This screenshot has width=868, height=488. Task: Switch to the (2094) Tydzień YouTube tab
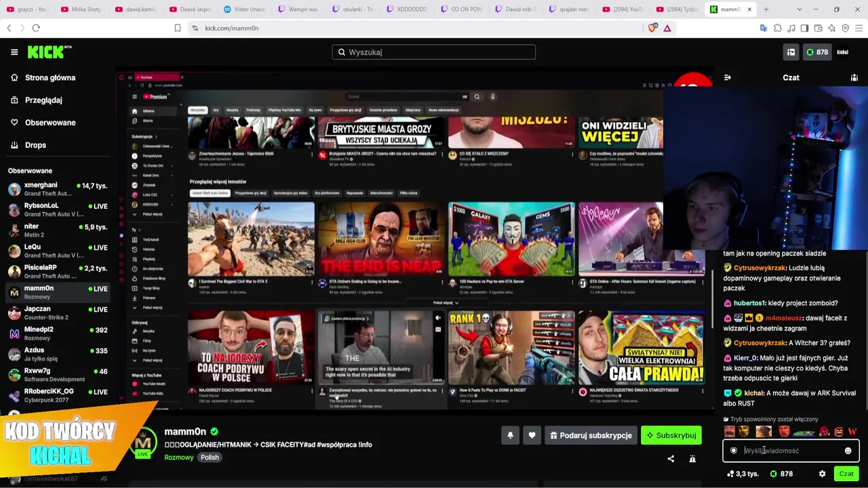point(679,9)
